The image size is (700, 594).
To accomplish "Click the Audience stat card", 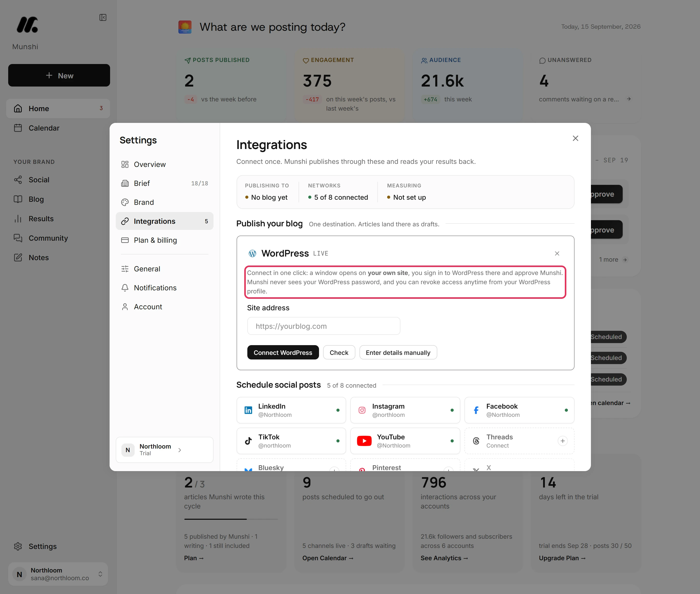I will tap(468, 86).
